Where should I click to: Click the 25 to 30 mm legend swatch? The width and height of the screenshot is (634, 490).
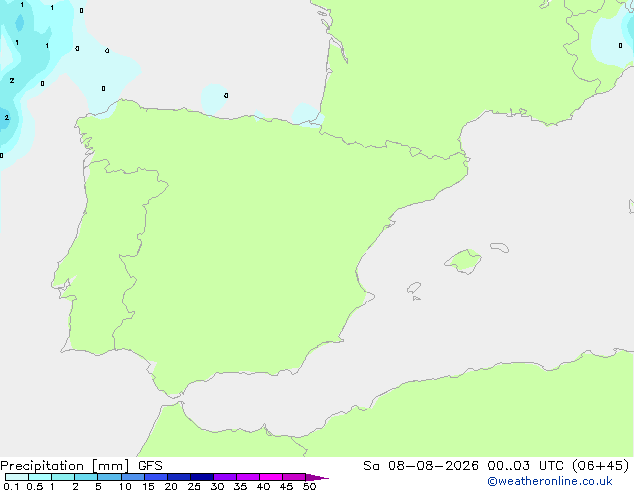(202, 477)
